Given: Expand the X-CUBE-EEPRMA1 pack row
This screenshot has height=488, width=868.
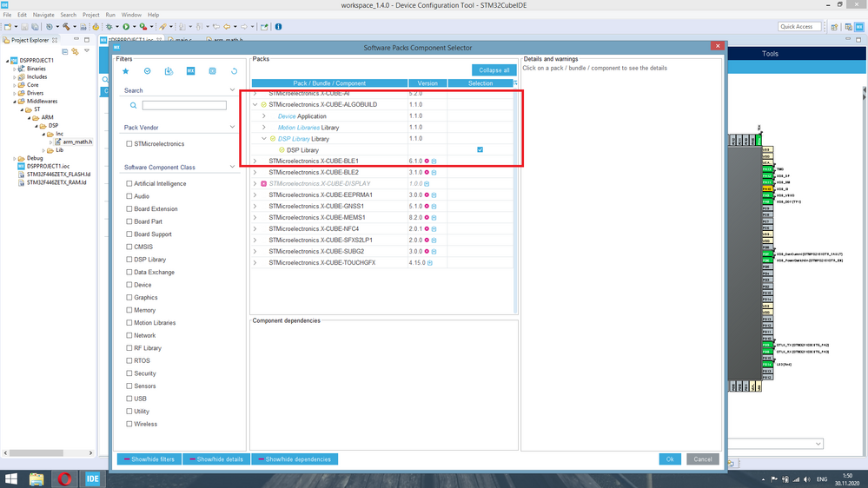Looking at the screenshot, I should coord(255,195).
